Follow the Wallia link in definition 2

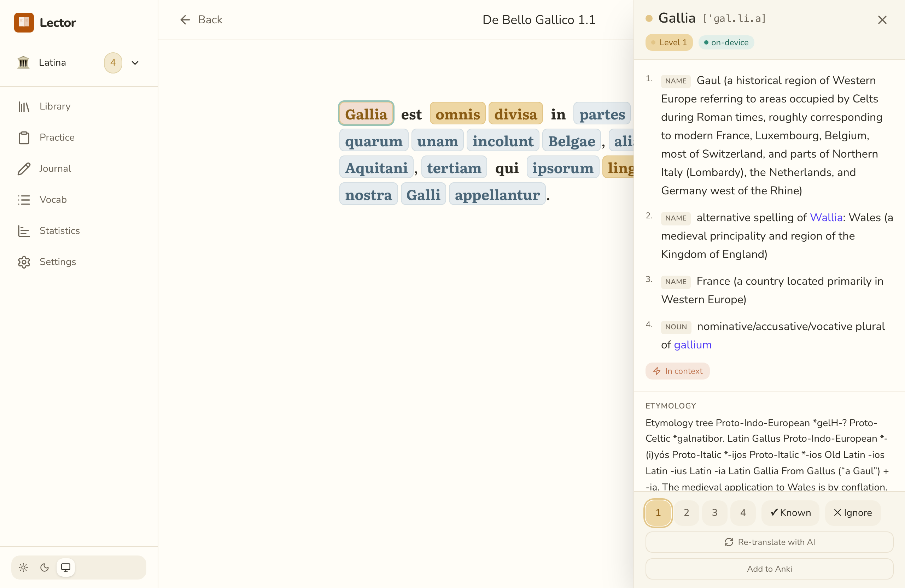point(826,217)
